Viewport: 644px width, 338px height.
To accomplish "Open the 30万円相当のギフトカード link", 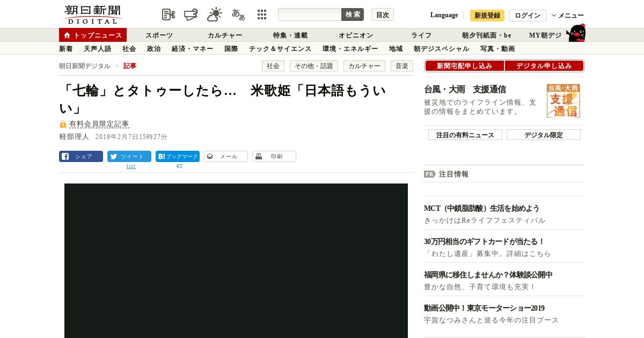I will (484, 241).
